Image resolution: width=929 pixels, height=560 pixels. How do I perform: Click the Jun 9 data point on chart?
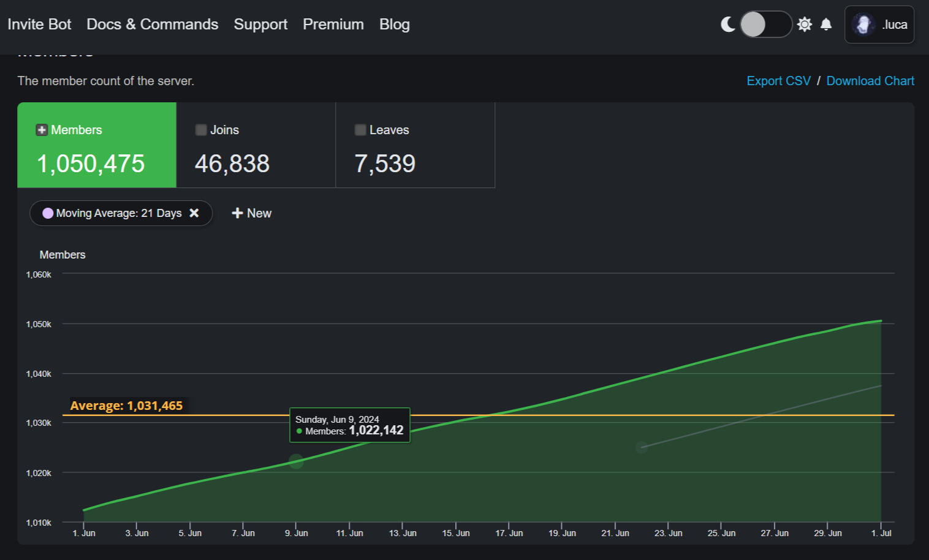point(296,461)
